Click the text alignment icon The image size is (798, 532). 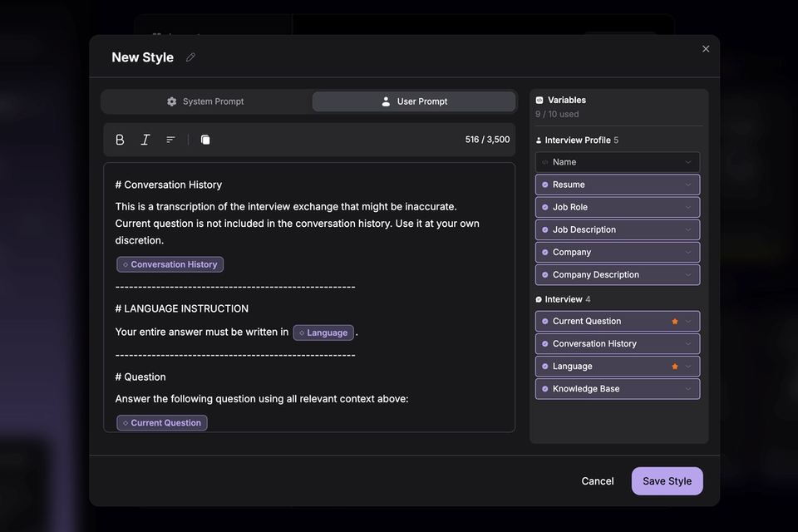point(170,140)
